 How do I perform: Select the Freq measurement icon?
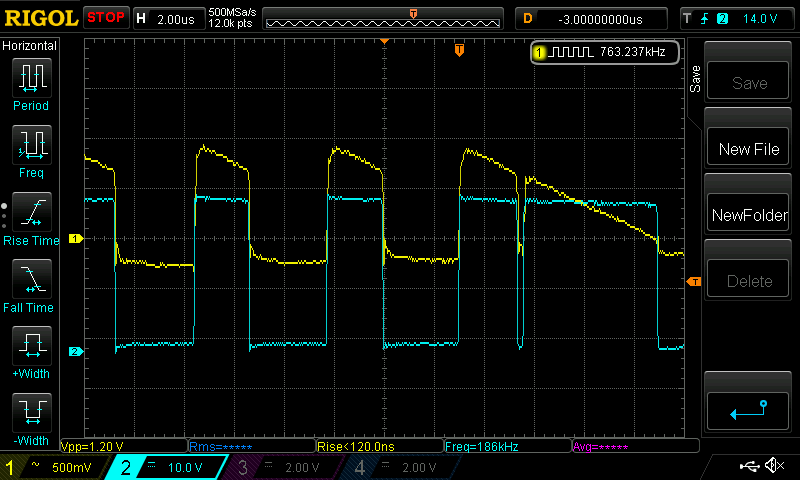click(x=32, y=148)
